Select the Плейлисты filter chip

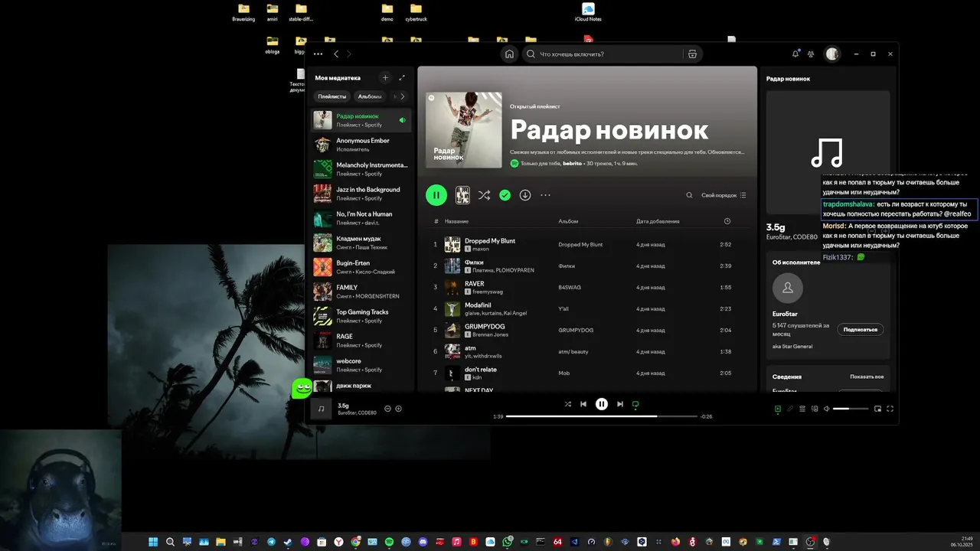[x=332, y=96]
